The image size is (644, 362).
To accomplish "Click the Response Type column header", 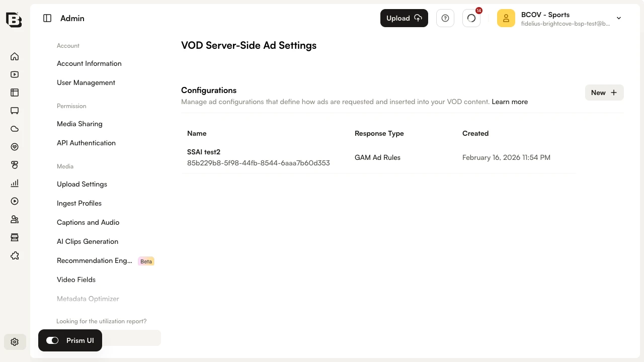I will (x=379, y=133).
